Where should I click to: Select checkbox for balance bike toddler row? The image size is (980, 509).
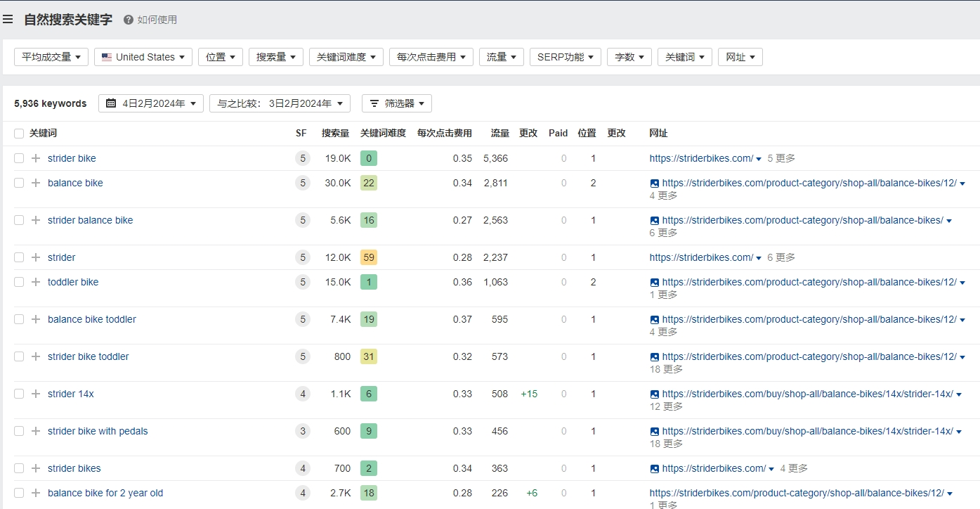[x=19, y=319]
